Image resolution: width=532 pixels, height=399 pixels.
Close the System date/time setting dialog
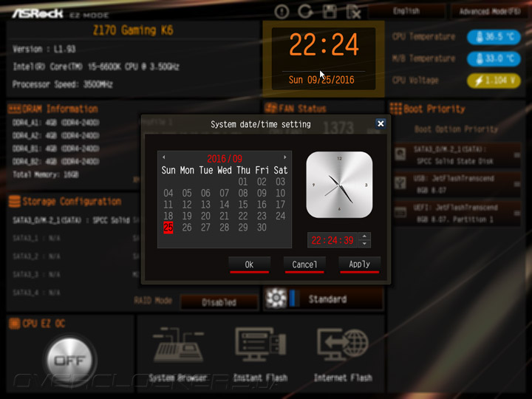coord(381,124)
